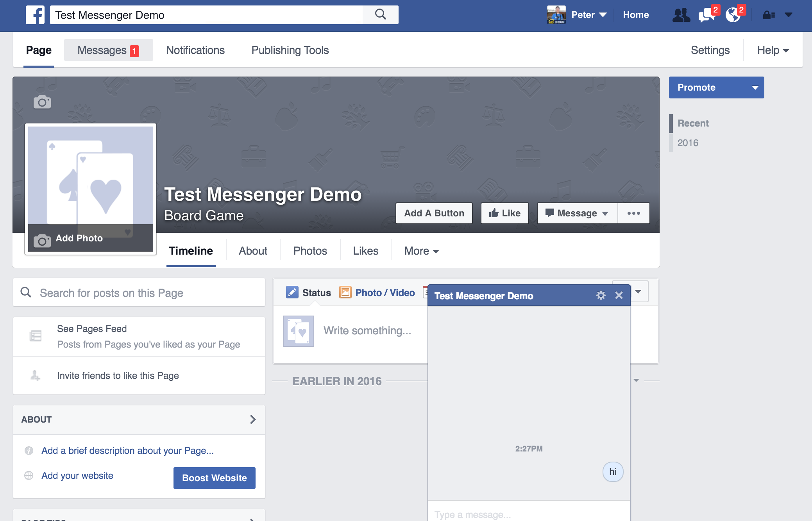812x521 pixels.
Task: Select the Page tab
Action: point(39,50)
